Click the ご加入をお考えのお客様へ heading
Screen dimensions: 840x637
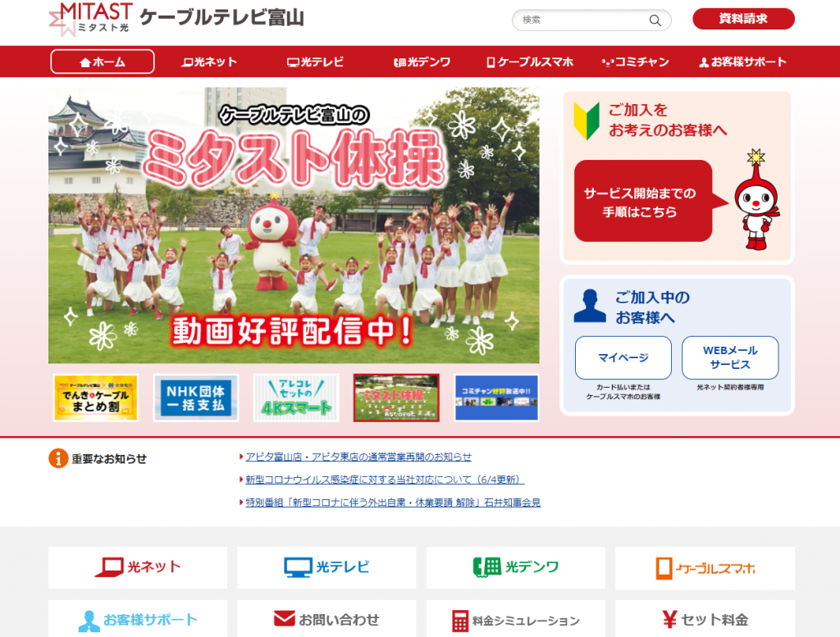click(x=668, y=120)
